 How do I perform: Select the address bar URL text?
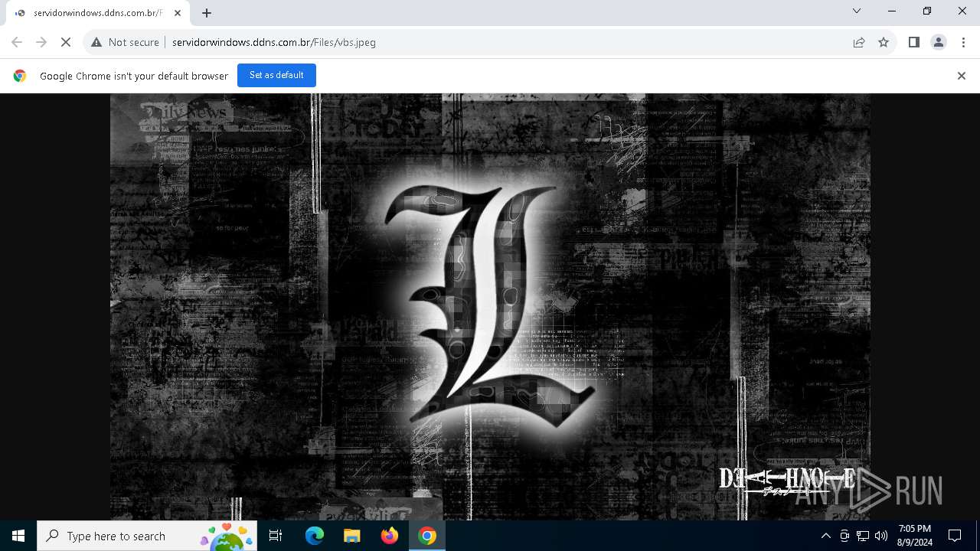click(274, 42)
